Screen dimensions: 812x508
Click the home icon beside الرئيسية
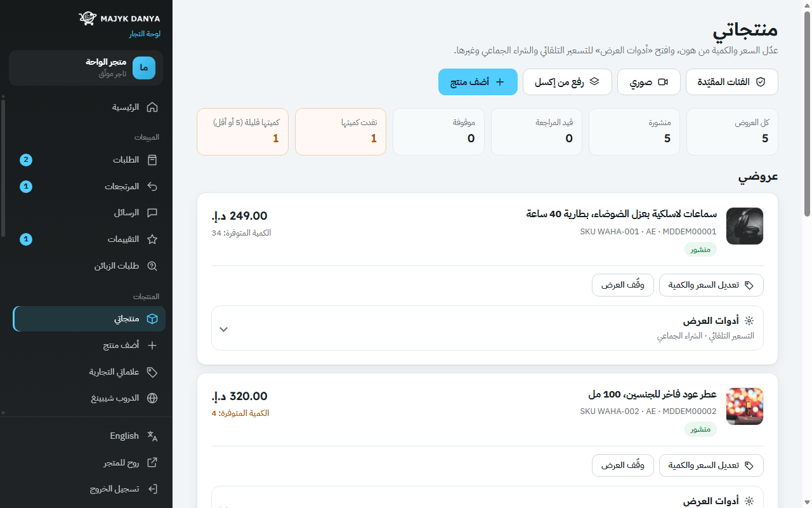[x=152, y=107]
